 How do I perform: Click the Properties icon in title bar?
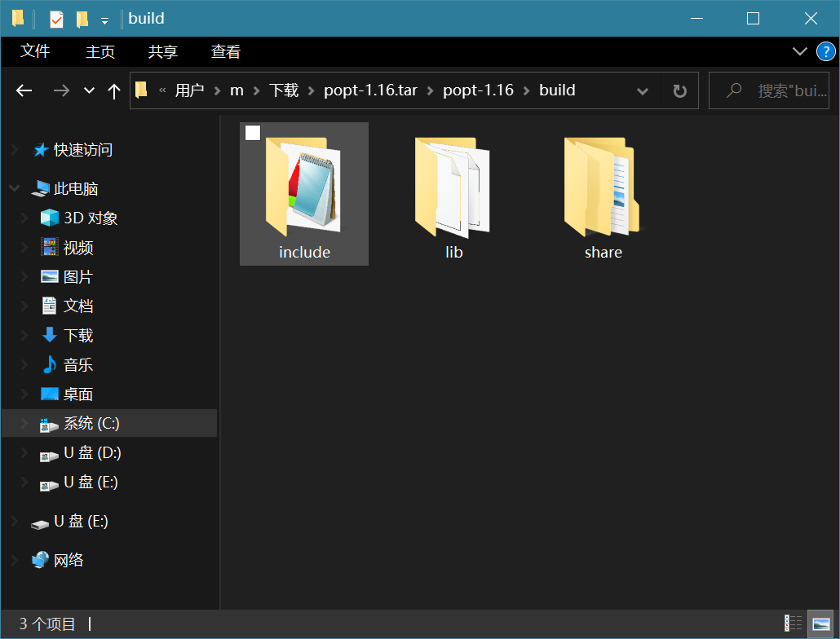click(x=56, y=19)
